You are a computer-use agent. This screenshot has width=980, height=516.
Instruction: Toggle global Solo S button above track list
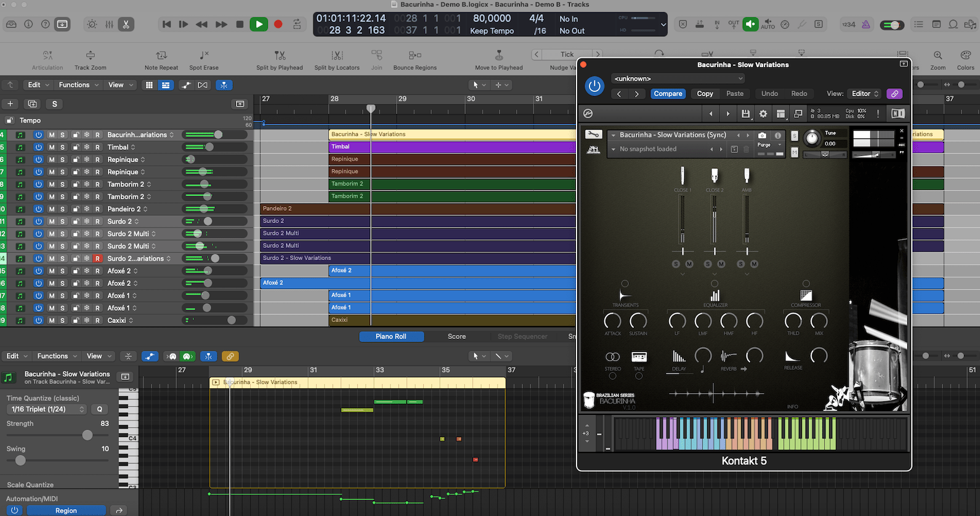(x=55, y=104)
